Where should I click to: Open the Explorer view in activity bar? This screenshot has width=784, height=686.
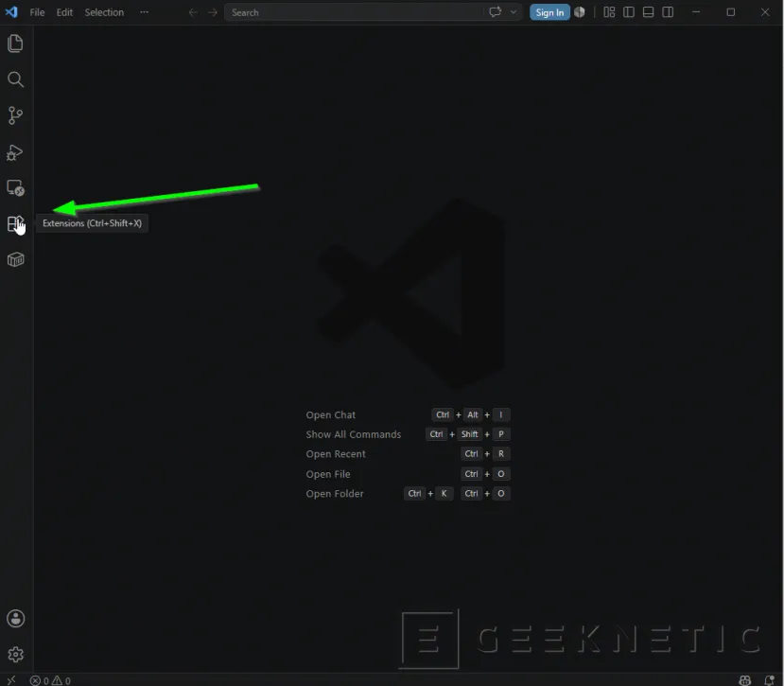click(15, 44)
